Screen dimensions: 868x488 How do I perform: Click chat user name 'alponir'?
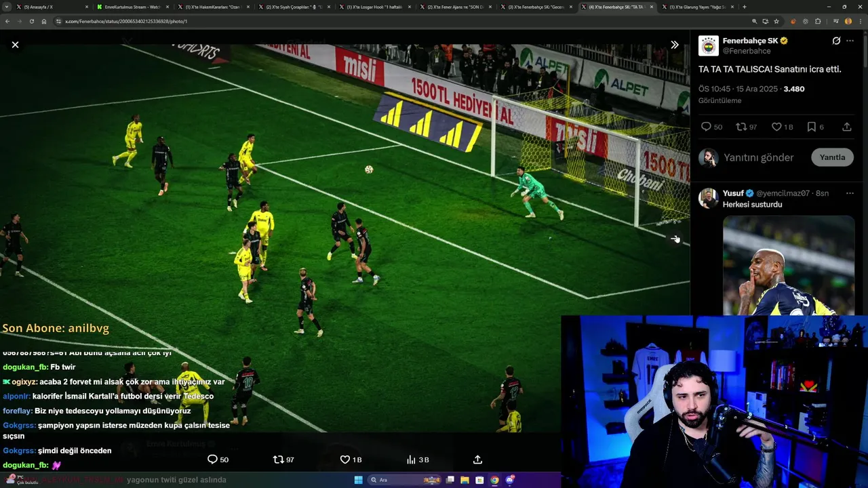16,396
